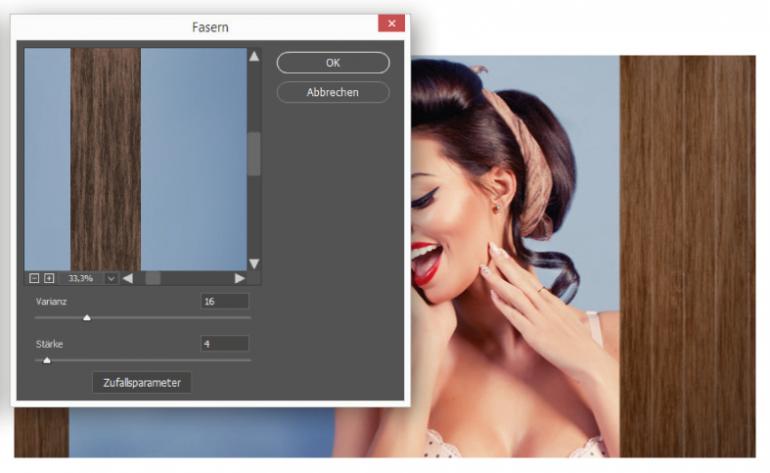Click the preview scroll right arrow
770x473 pixels.
click(x=240, y=278)
